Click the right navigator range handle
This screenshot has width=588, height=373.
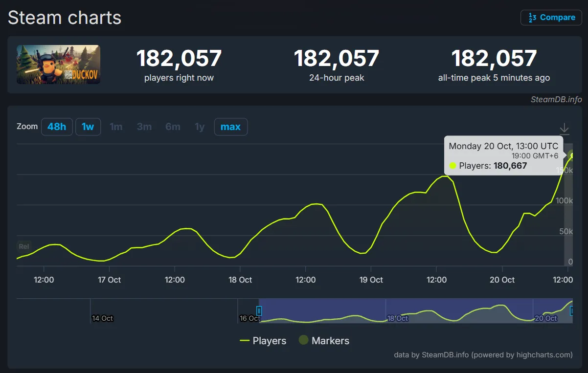pos(572,311)
